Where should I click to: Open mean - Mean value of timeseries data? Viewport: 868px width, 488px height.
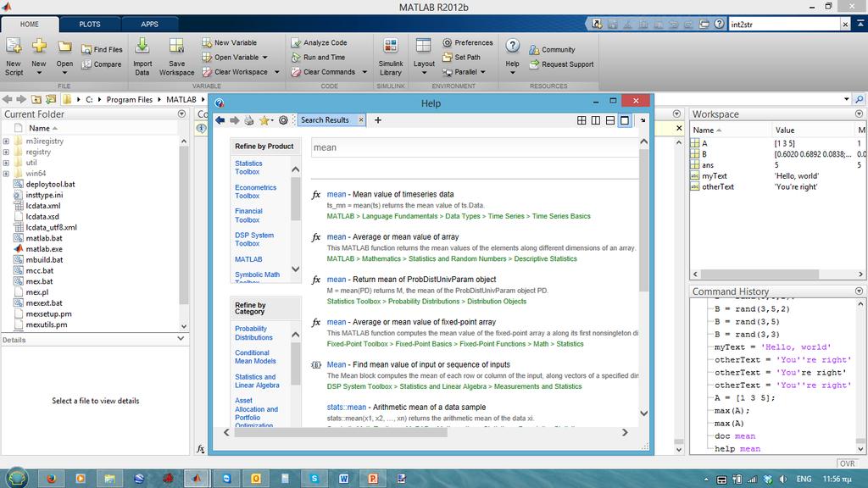coord(390,194)
